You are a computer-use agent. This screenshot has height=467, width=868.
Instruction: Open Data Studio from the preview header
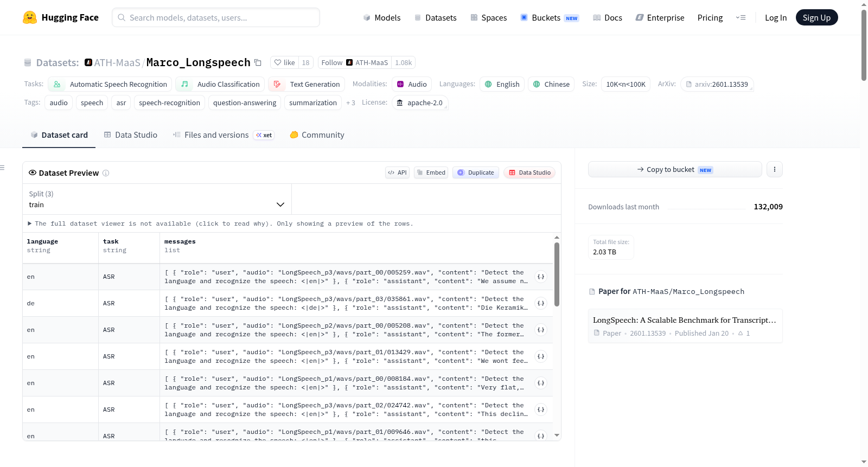529,172
